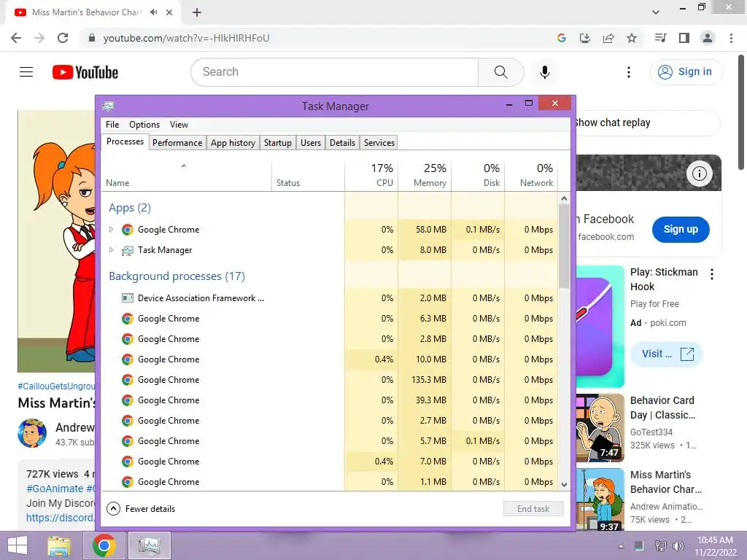Sort processes by Memory column
This screenshot has width=747, height=560.
pos(425,175)
